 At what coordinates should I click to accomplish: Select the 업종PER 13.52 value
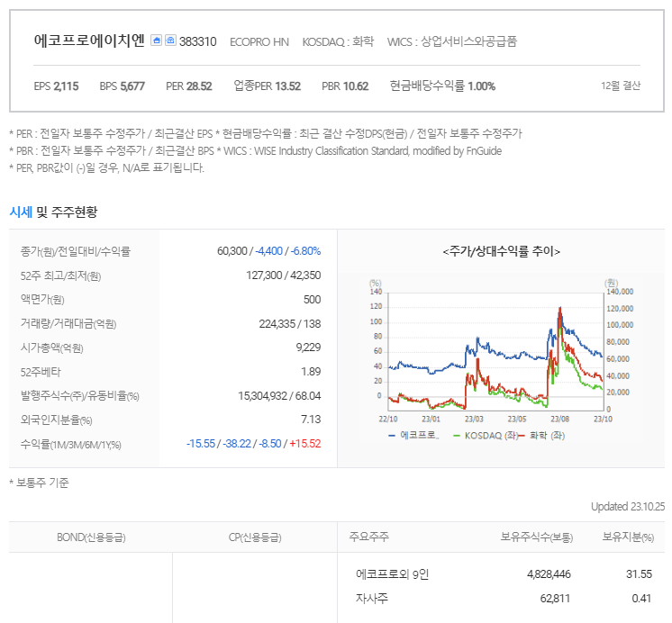pos(267,86)
